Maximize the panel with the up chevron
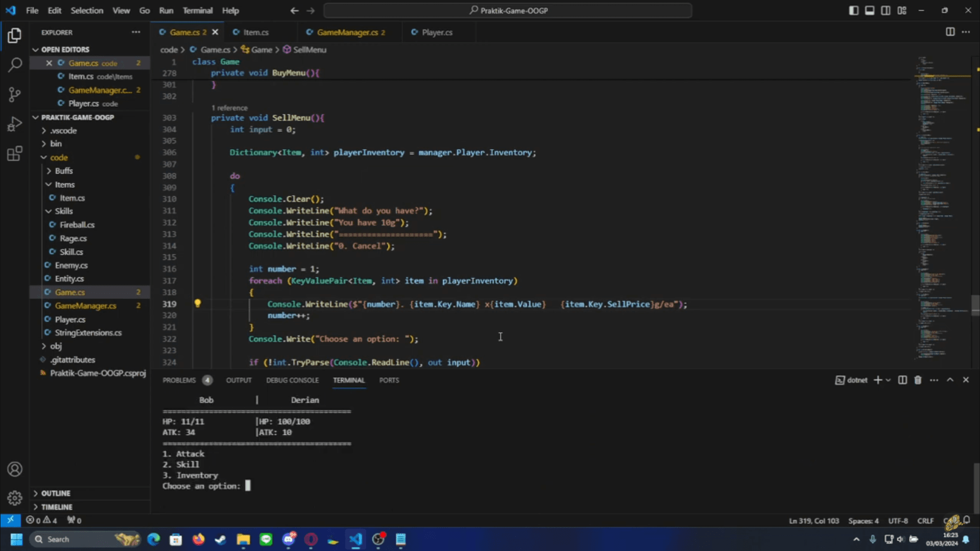Viewport: 980px width, 551px height. click(950, 380)
